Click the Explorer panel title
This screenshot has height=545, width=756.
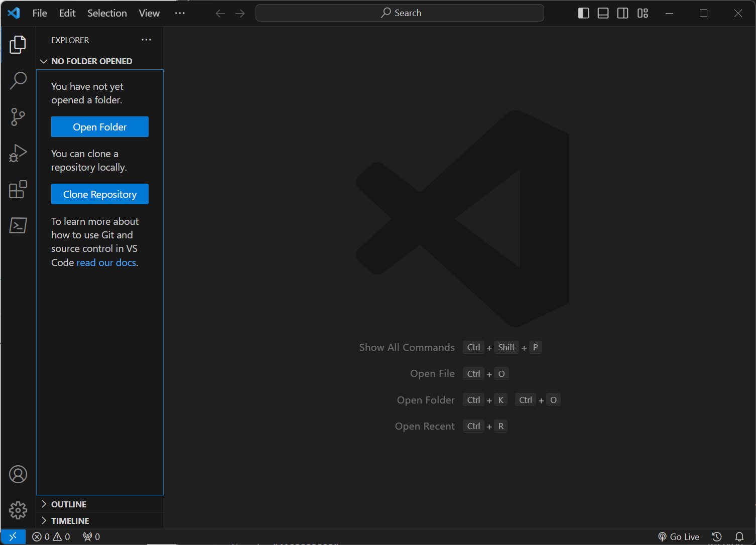[x=70, y=40]
